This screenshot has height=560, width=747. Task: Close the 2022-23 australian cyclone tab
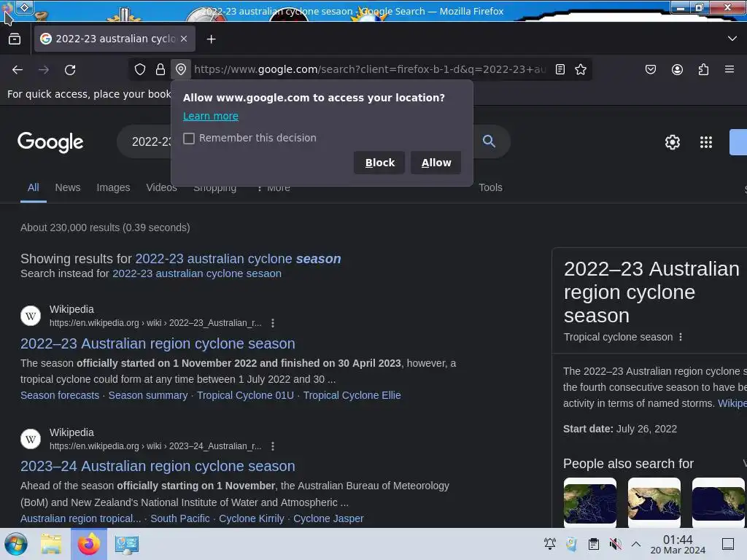click(x=184, y=39)
